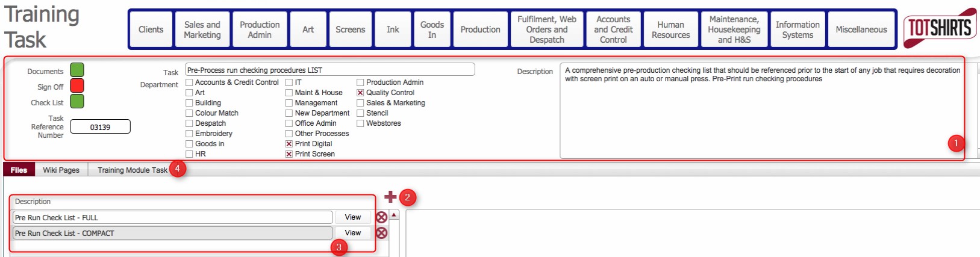
Task: Open Maintenance, Housekeeping and H&S menu
Action: [734, 29]
